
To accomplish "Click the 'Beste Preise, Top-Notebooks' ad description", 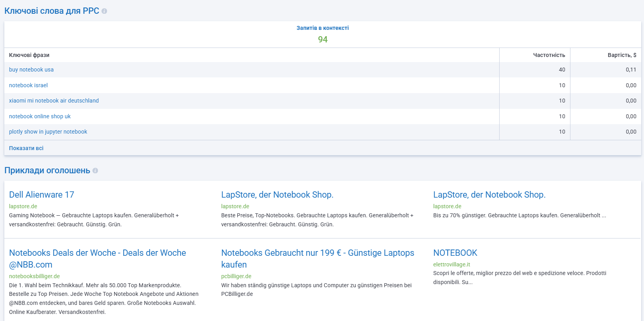I will point(317,220).
